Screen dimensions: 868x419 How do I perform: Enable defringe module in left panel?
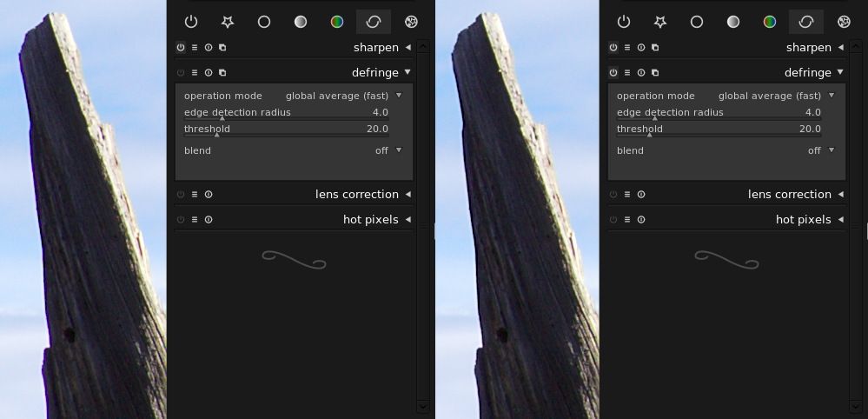[181, 73]
